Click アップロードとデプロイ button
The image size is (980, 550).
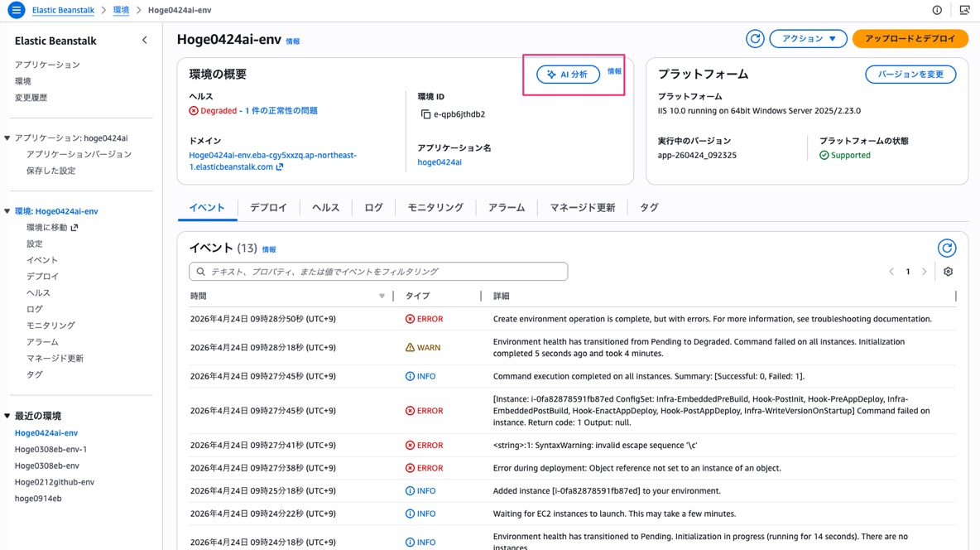tap(910, 39)
